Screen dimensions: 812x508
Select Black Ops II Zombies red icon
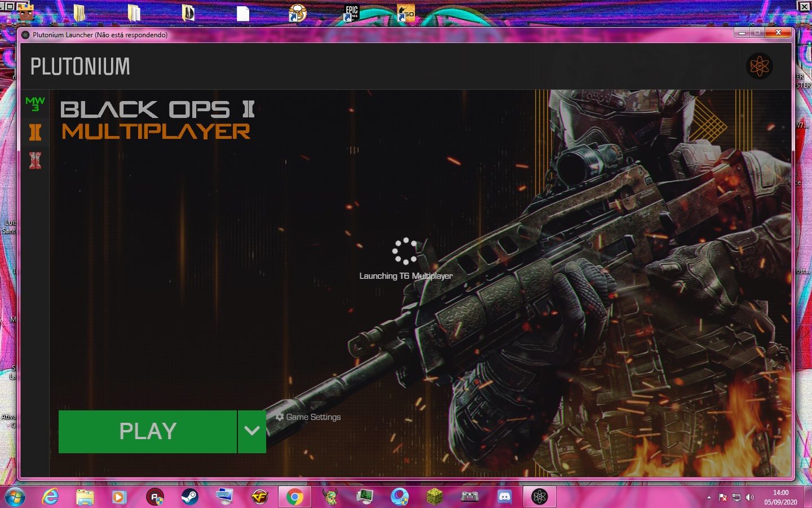(35, 161)
